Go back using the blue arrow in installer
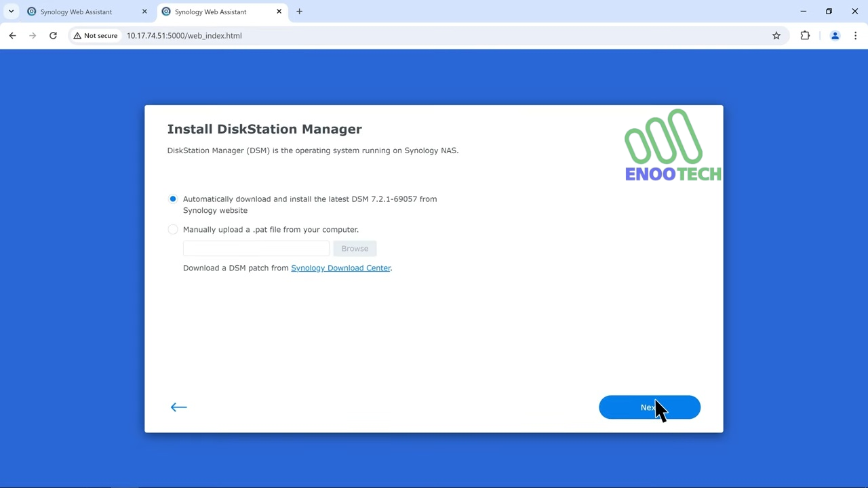This screenshot has height=488, width=868. pos(178,407)
